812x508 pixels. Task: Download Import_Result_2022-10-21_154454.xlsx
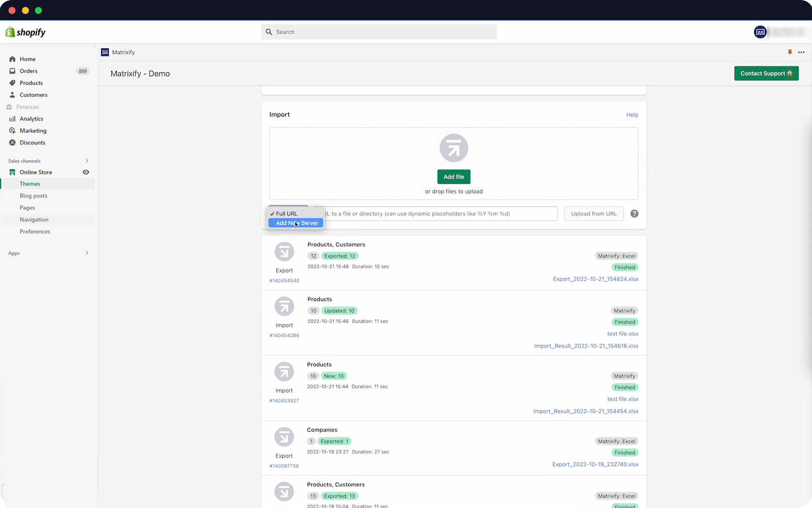[x=586, y=411]
